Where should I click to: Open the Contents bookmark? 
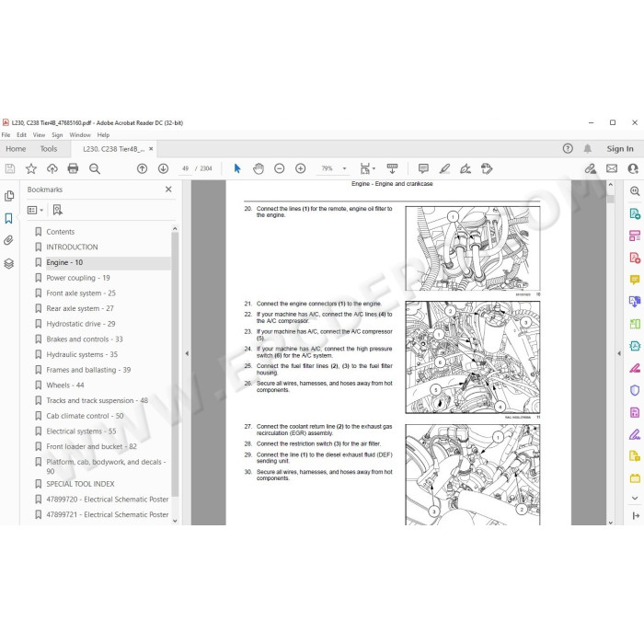tap(61, 232)
